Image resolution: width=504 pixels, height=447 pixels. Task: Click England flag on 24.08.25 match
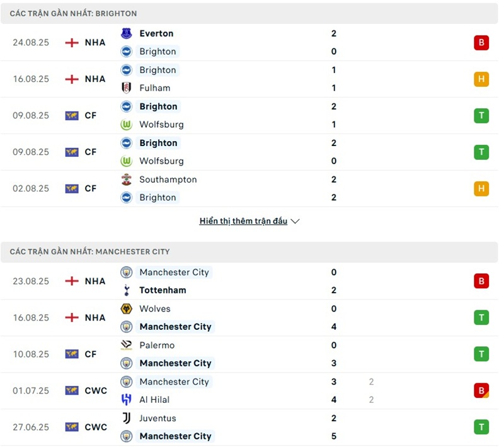(72, 43)
